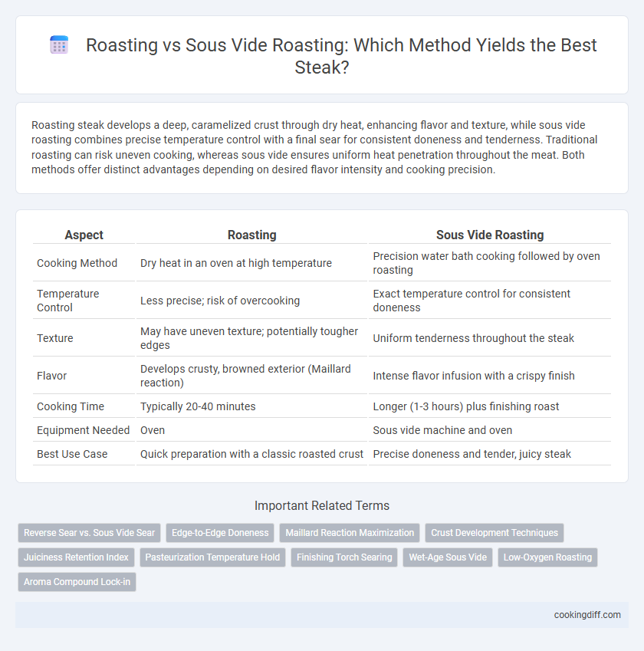Image resolution: width=644 pixels, height=651 pixels.
Task: Select the Equipment Needed row label
Action: [x=83, y=430]
